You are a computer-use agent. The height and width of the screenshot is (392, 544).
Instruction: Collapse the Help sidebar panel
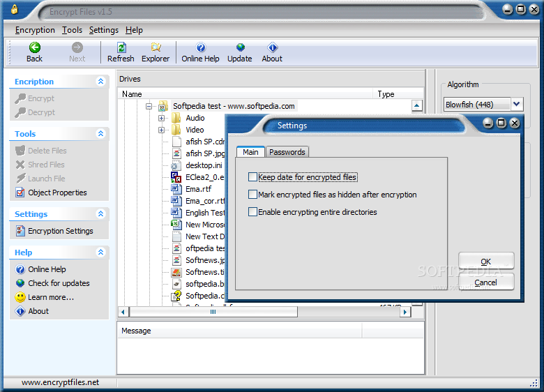point(100,252)
